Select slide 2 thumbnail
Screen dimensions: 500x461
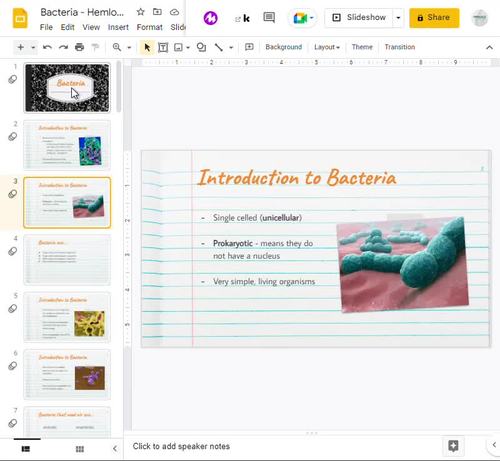point(67,145)
